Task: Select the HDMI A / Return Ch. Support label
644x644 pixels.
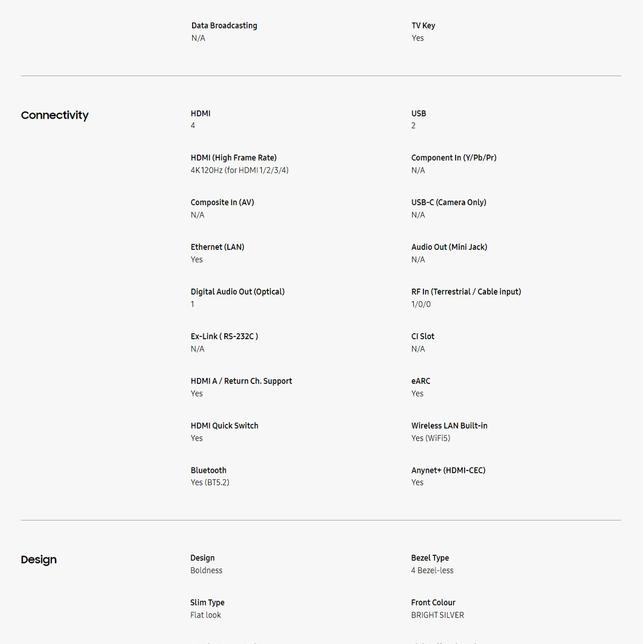Action: point(241,381)
